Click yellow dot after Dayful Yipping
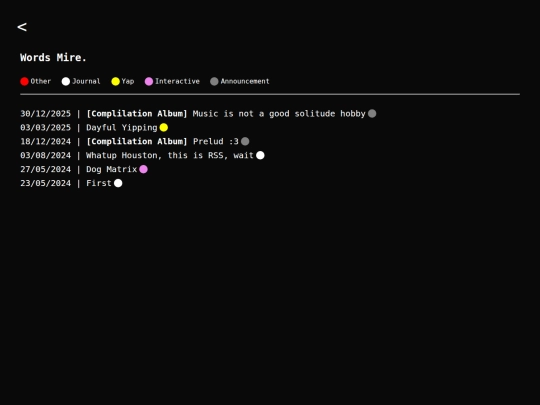The image size is (540, 405). [164, 128]
